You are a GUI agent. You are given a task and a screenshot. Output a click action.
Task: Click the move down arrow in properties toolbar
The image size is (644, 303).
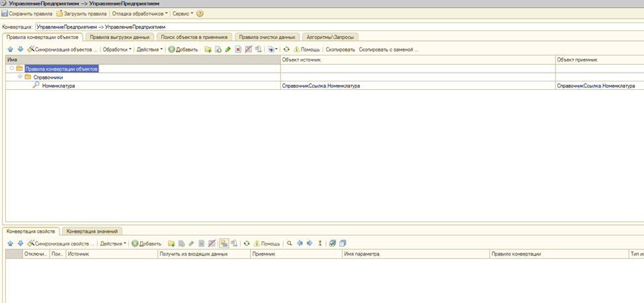[20, 243]
